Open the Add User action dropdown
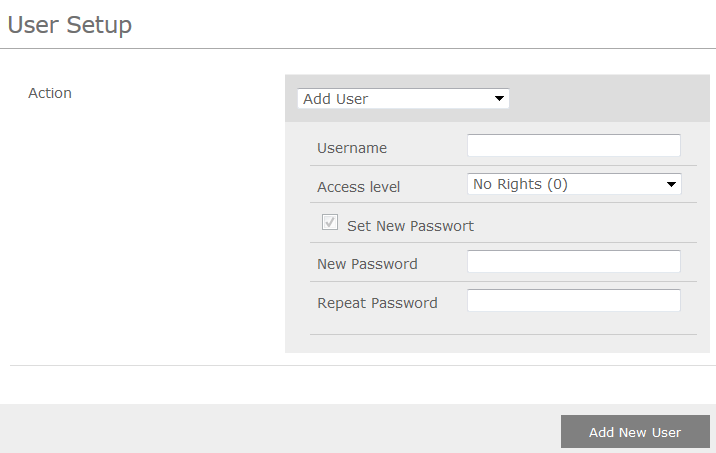The height and width of the screenshot is (453, 716). pos(403,99)
